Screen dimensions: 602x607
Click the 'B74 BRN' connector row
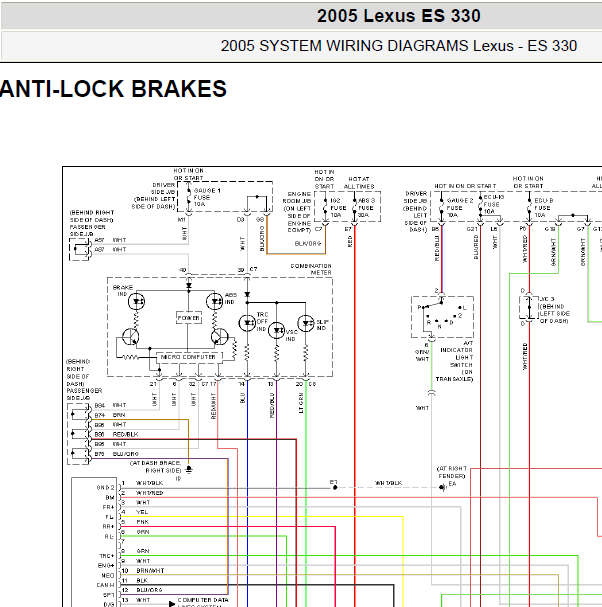(x=110, y=415)
